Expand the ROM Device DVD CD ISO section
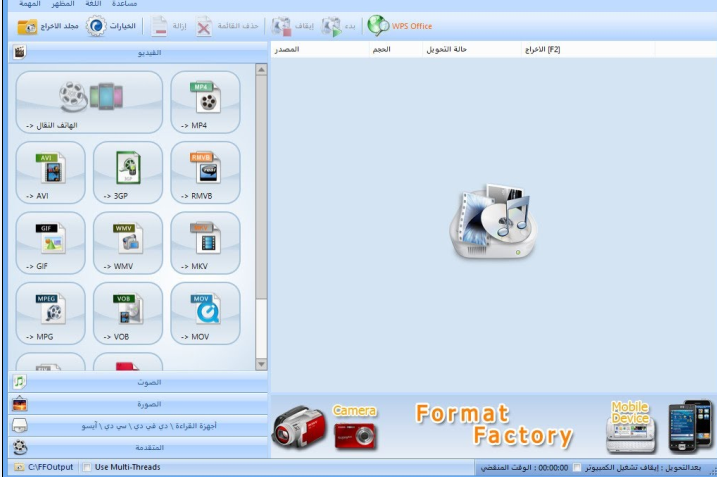This screenshot has width=717, height=477. coord(138,426)
